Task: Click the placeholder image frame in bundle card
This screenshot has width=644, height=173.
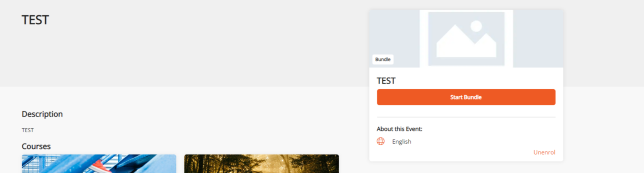Action: (466, 39)
